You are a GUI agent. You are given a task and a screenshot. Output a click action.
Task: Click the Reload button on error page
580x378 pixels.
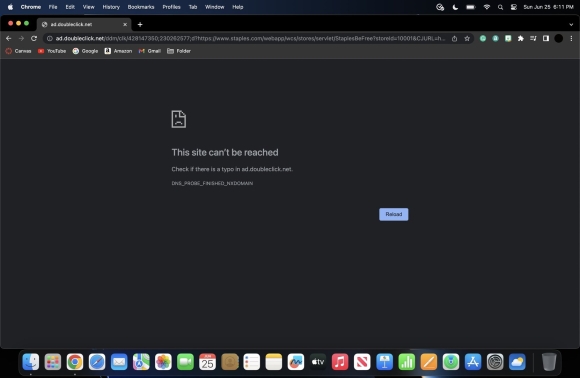coord(394,214)
